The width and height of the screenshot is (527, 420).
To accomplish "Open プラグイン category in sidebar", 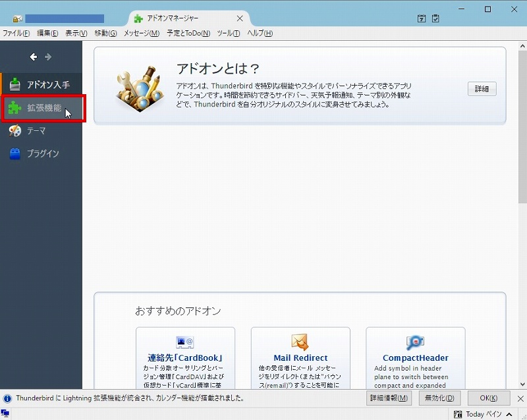I will coord(42,153).
